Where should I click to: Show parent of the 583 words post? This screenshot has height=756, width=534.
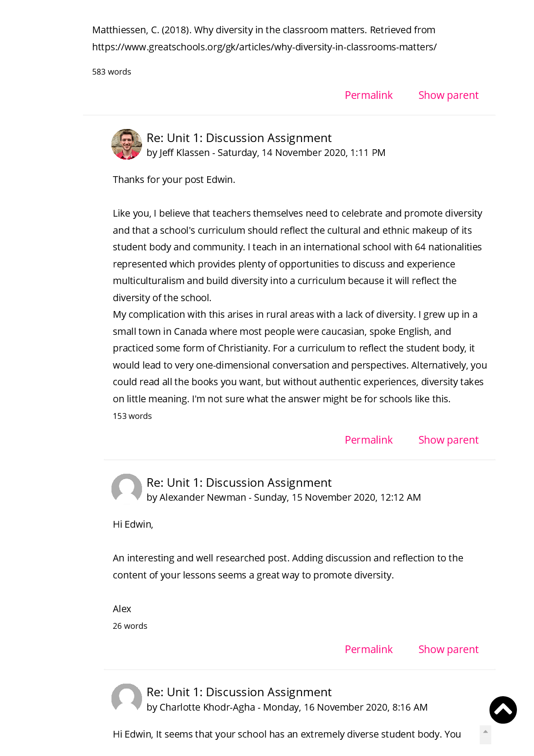(x=448, y=95)
